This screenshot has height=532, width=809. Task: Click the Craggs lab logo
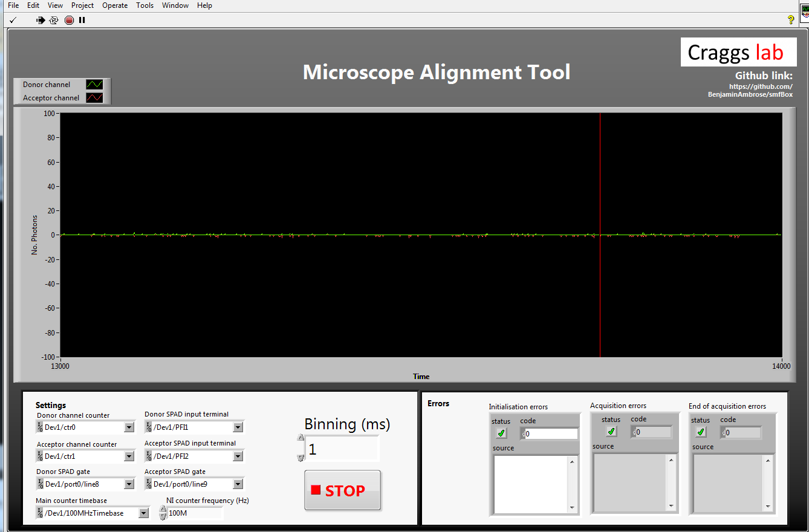pos(738,52)
